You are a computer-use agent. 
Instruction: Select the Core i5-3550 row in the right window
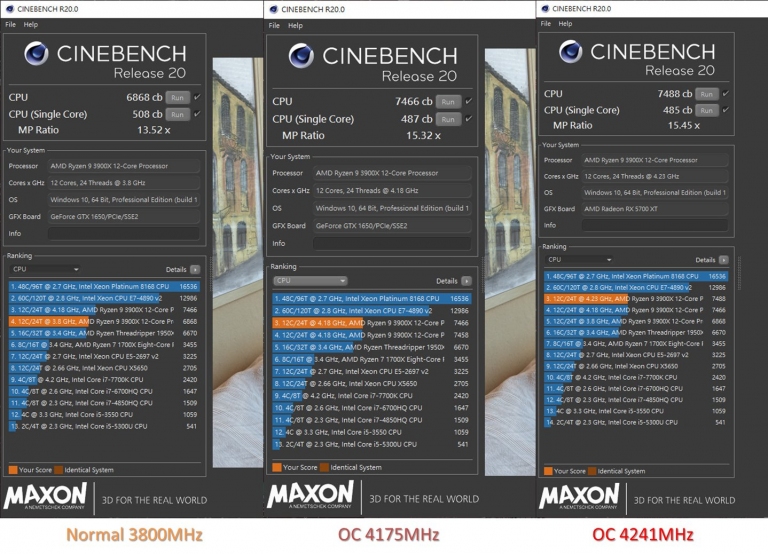click(636, 411)
